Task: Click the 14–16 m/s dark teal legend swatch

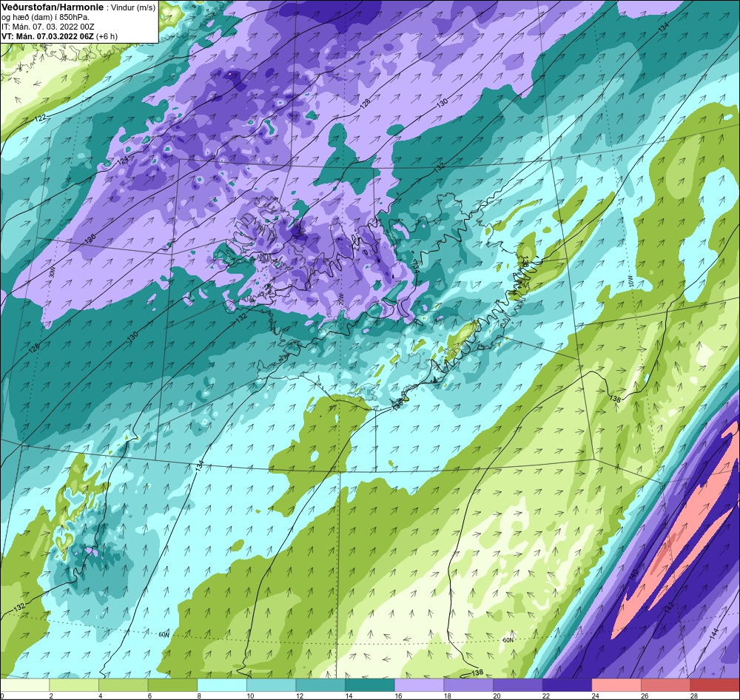Action: tap(370, 685)
